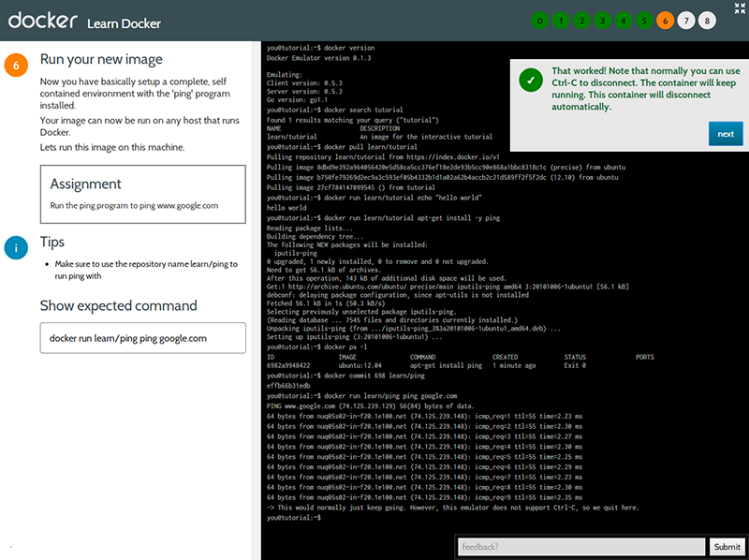Go to tutorial step 2 circle
Screen dimensions: 749x560
(x=581, y=21)
